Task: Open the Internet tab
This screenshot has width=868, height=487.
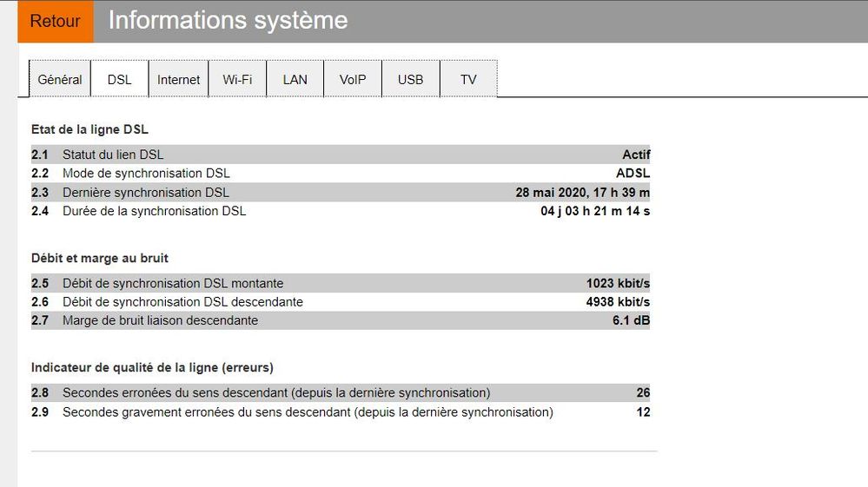Action: tap(178, 79)
